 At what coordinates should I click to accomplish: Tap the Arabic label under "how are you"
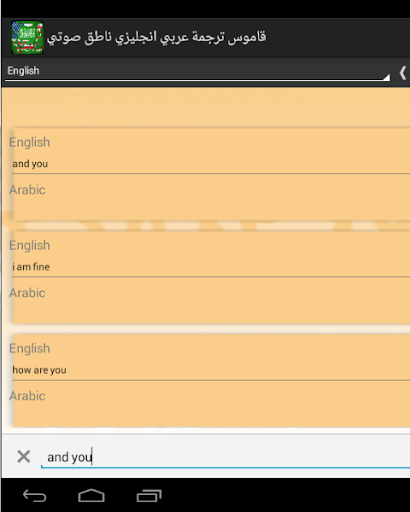(27, 396)
